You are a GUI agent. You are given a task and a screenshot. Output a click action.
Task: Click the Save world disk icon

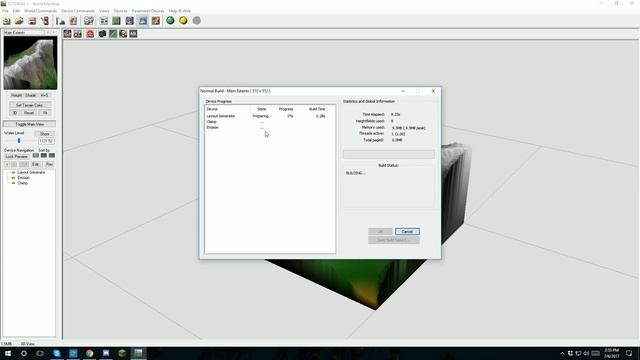point(32,21)
